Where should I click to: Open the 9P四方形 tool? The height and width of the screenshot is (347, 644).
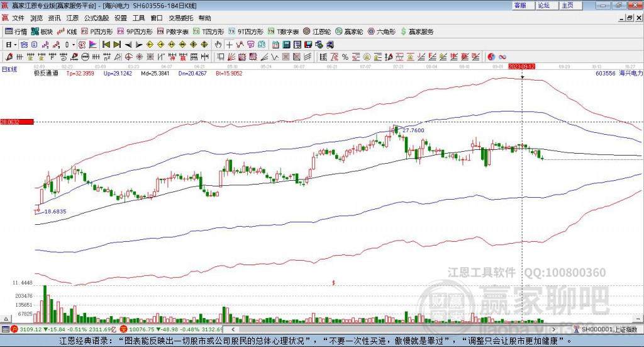(x=135, y=31)
